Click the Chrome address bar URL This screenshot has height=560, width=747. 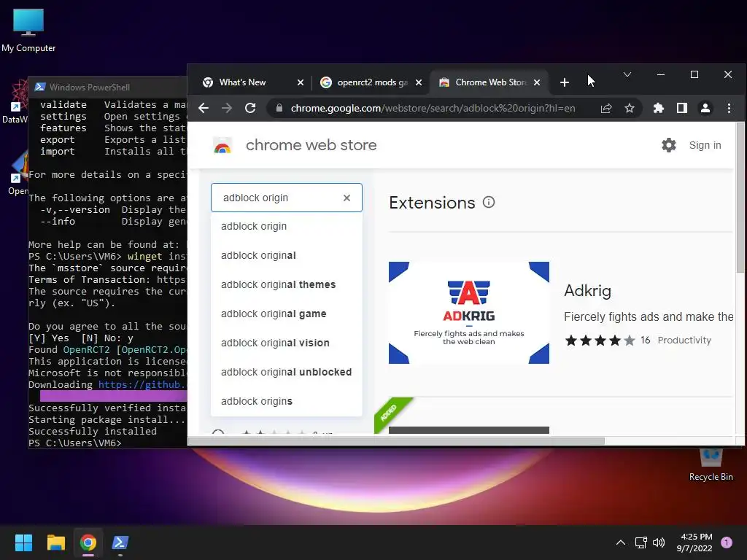pyautogui.click(x=433, y=108)
